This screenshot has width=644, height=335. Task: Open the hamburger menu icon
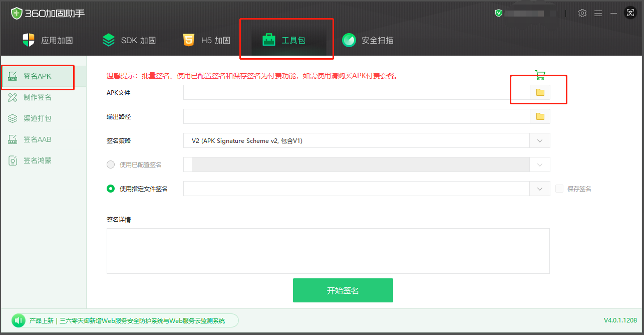click(x=598, y=13)
